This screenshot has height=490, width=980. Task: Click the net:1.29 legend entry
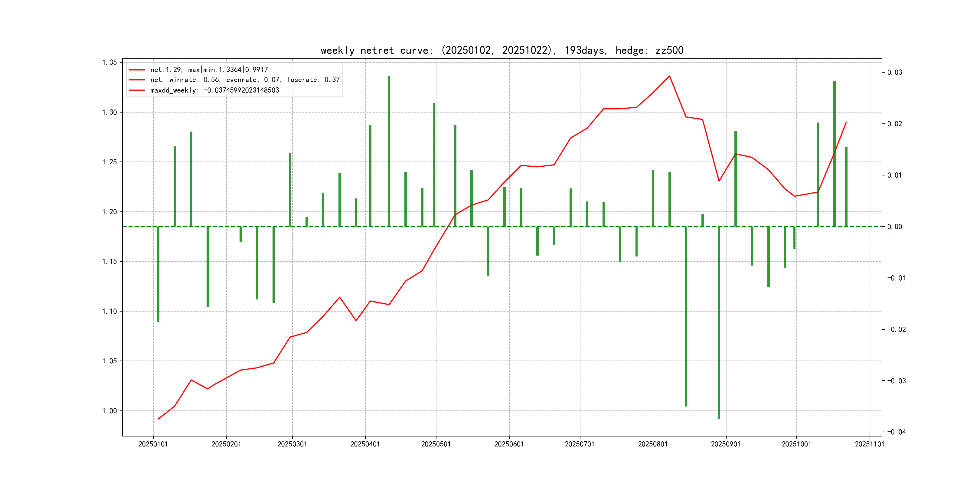(x=209, y=70)
